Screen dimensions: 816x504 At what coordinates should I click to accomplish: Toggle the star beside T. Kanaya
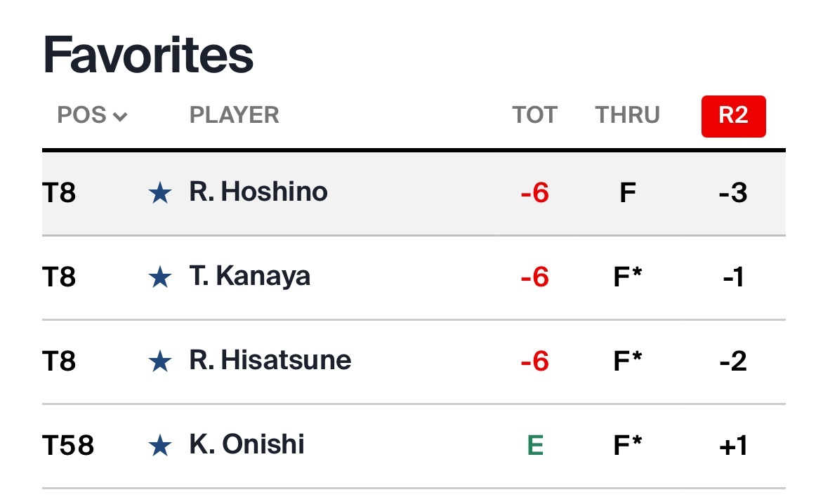[161, 278]
